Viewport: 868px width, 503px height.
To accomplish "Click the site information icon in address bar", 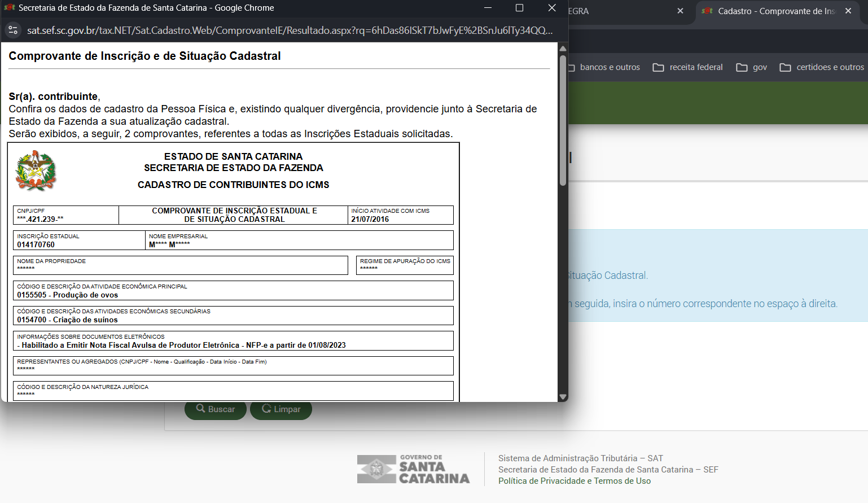I will (13, 30).
